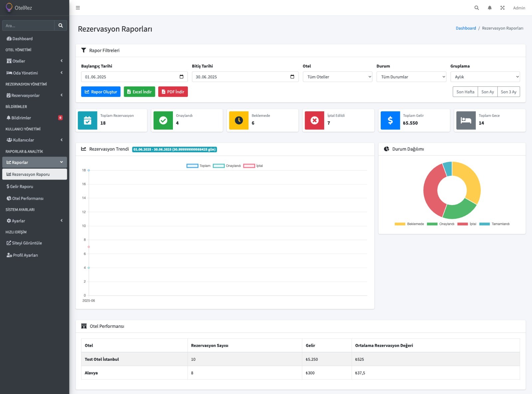Expand the Kullanıcılar sidebar menu
This screenshot has height=394, width=532.
pos(35,140)
